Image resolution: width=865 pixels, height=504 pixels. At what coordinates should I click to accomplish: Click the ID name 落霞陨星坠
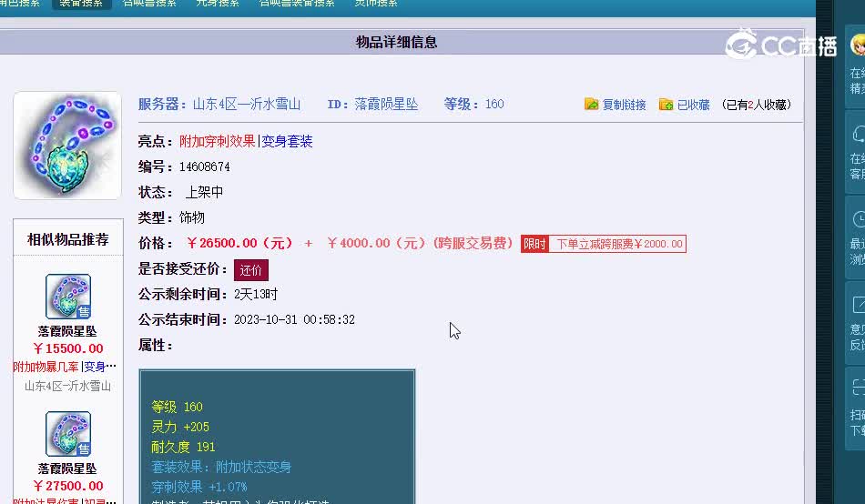(x=386, y=105)
